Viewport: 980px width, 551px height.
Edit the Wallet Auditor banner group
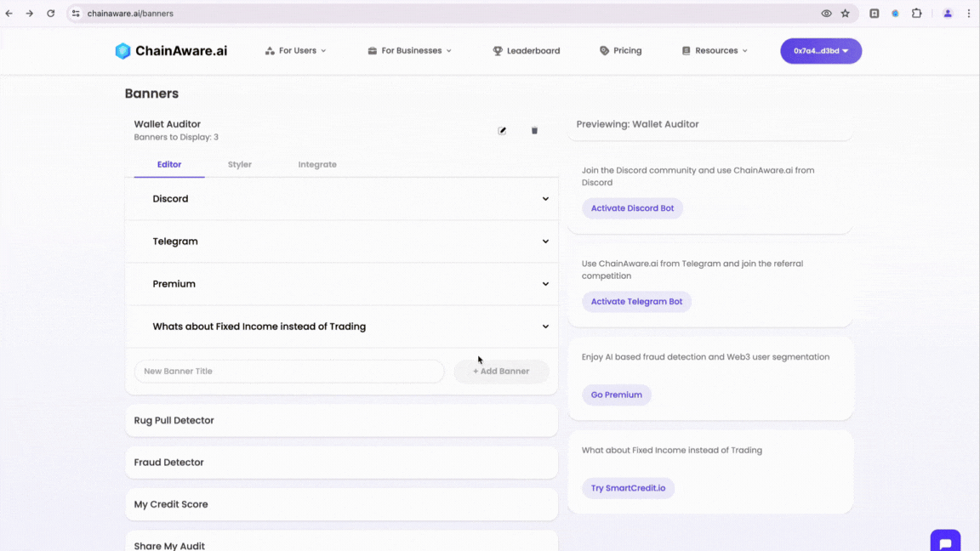coord(502,131)
